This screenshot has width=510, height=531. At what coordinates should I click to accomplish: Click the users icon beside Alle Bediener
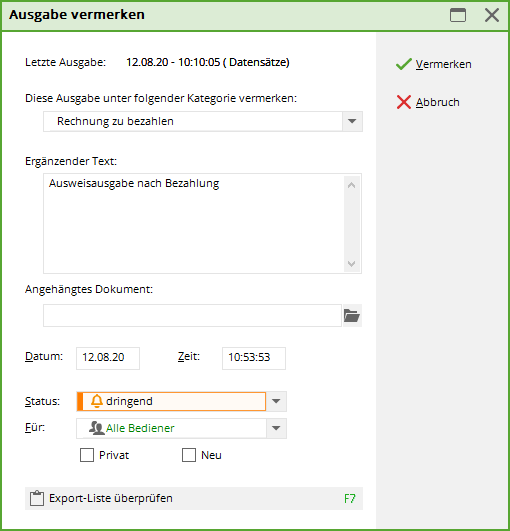click(97, 428)
